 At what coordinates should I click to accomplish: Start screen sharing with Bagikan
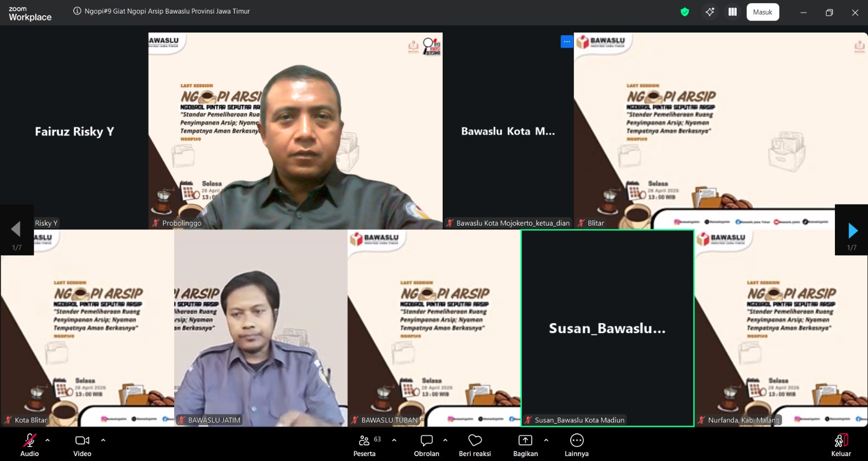(x=525, y=440)
